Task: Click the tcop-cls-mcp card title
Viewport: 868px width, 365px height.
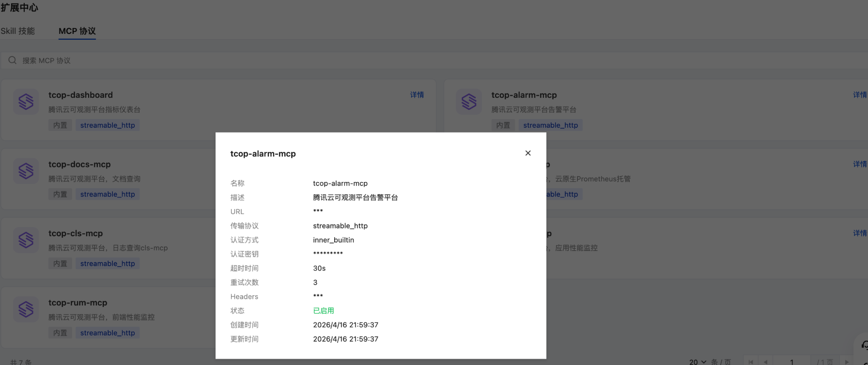Action: [x=76, y=233]
